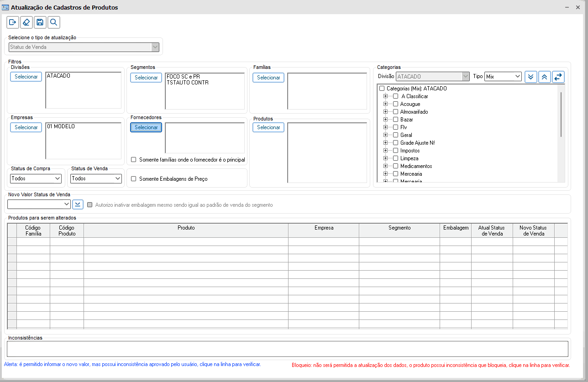588x382 pixels.
Task: Click the 'Código Família' column header
Action: (33, 230)
